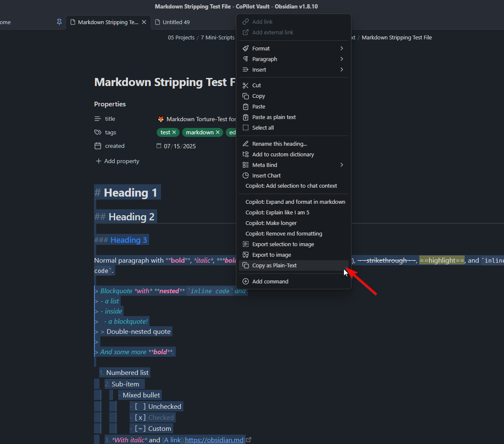This screenshot has width=504, height=444.
Task: Remove the markdown tag
Action: click(x=218, y=133)
